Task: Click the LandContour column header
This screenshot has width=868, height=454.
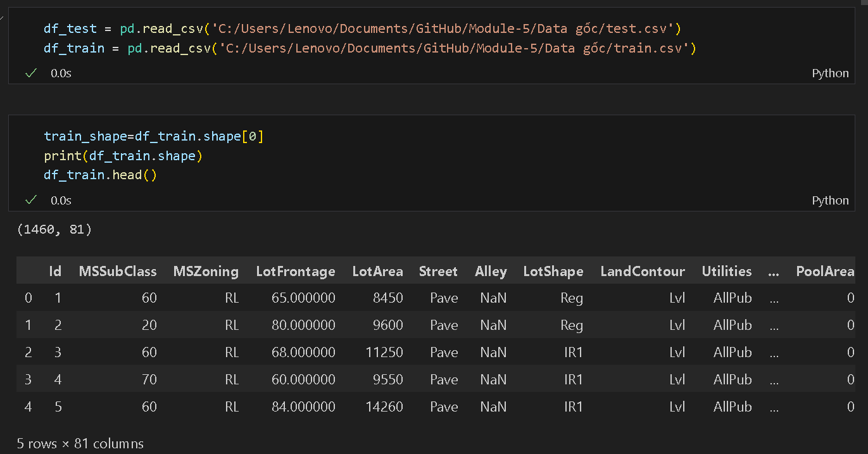Action: click(643, 272)
